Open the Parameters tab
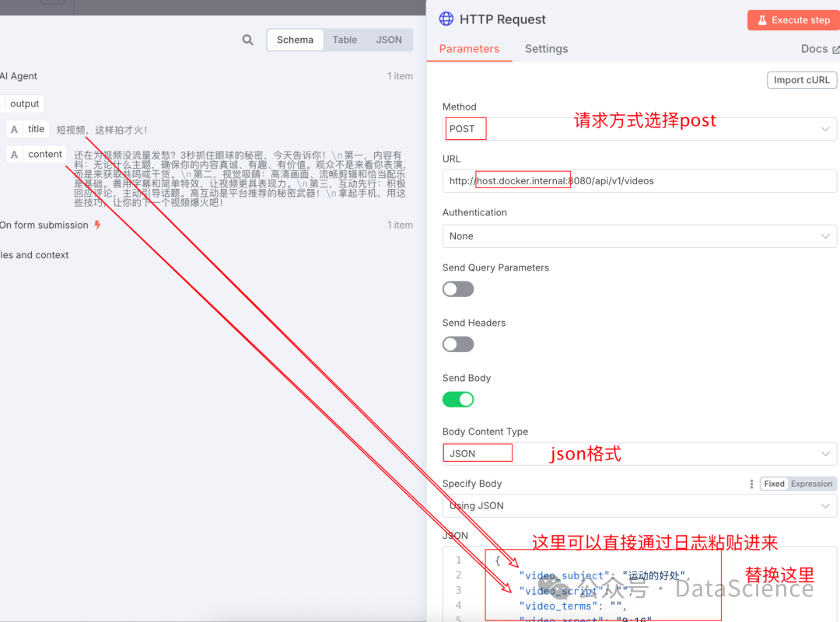This screenshot has width=840, height=622. coord(469,49)
